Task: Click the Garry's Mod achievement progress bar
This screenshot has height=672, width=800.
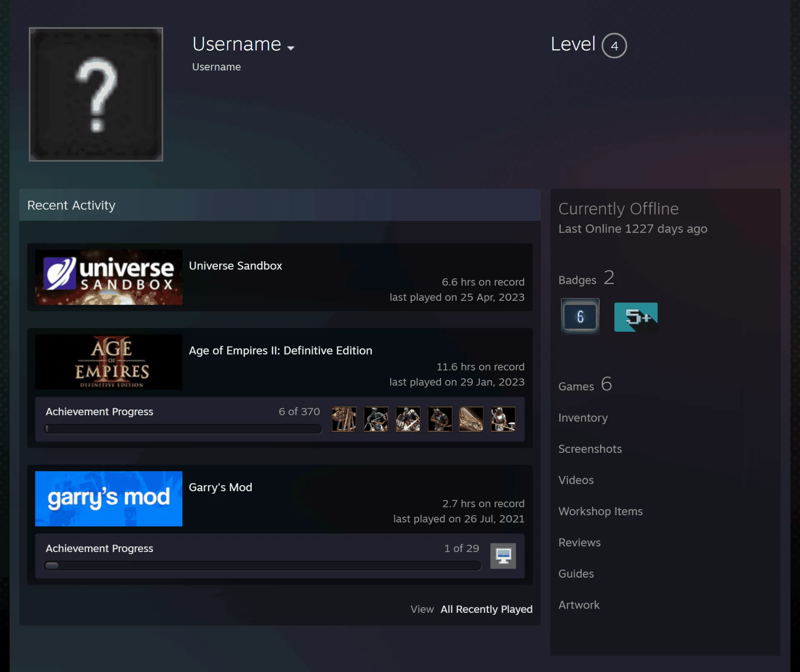Action: tap(262, 565)
